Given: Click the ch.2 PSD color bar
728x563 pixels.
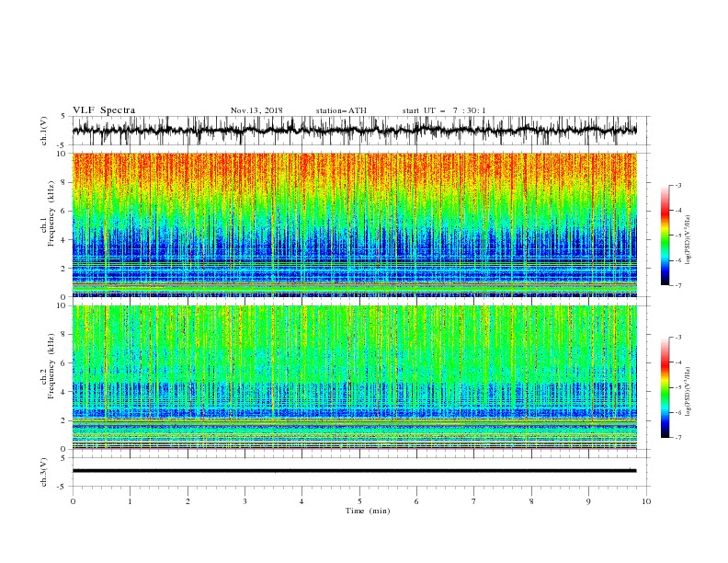Looking at the screenshot, I should click(x=665, y=387).
